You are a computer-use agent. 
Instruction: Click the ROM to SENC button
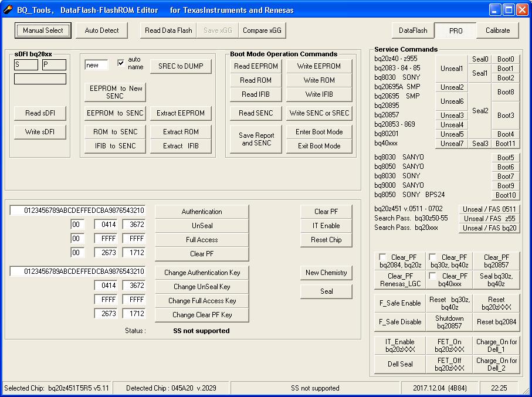coord(116,132)
